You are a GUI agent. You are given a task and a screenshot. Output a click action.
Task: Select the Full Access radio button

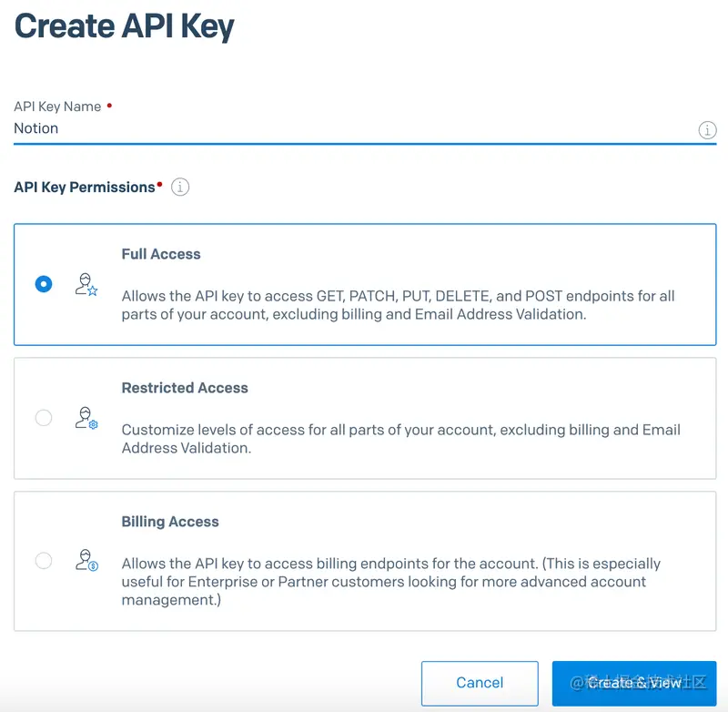tap(43, 284)
